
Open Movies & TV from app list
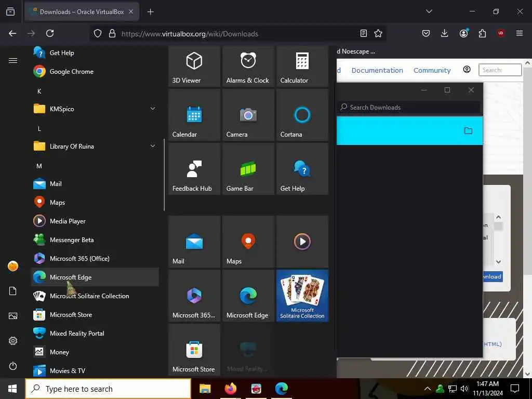point(95,370)
